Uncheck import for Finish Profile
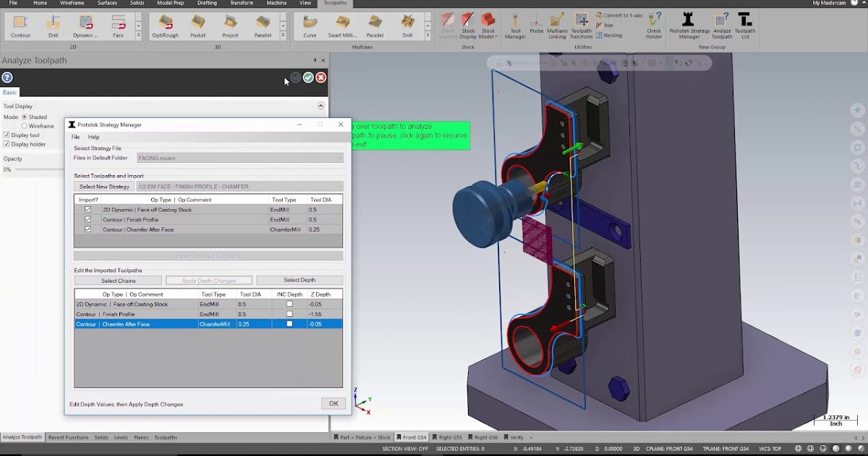Viewport: 868px width, 456px height. click(88, 219)
